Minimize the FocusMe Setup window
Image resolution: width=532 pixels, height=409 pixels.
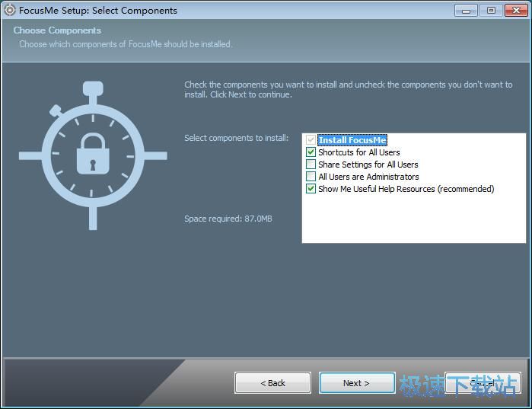point(466,10)
